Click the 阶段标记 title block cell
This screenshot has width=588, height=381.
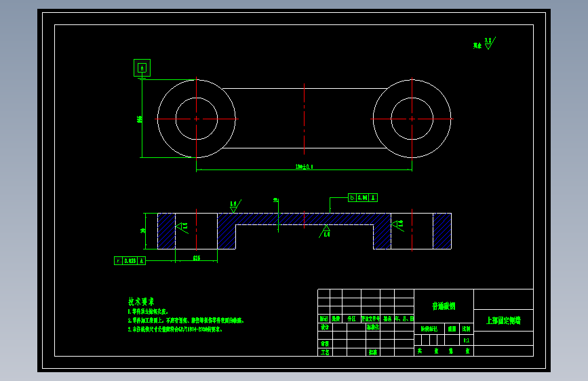429,329
